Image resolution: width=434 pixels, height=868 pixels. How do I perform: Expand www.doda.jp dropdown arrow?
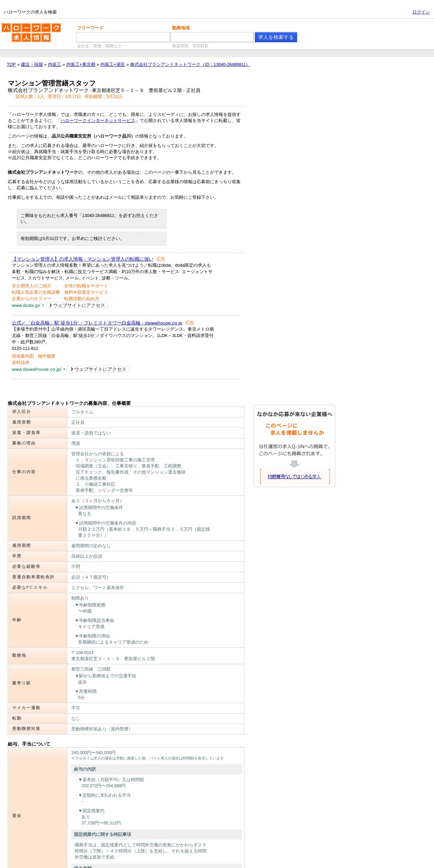tap(43, 305)
